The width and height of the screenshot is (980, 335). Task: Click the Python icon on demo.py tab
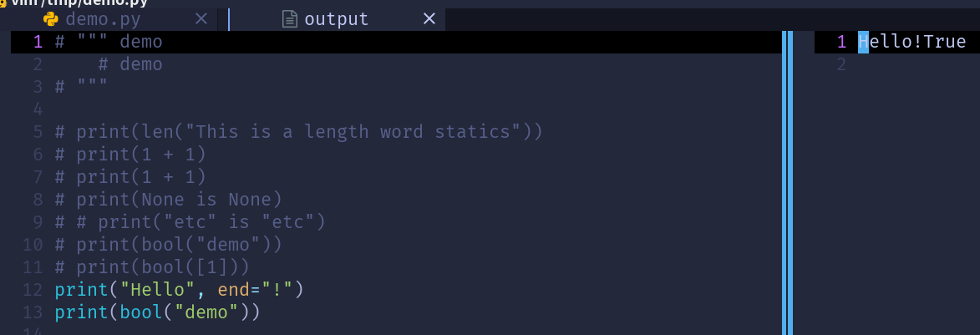point(51,18)
